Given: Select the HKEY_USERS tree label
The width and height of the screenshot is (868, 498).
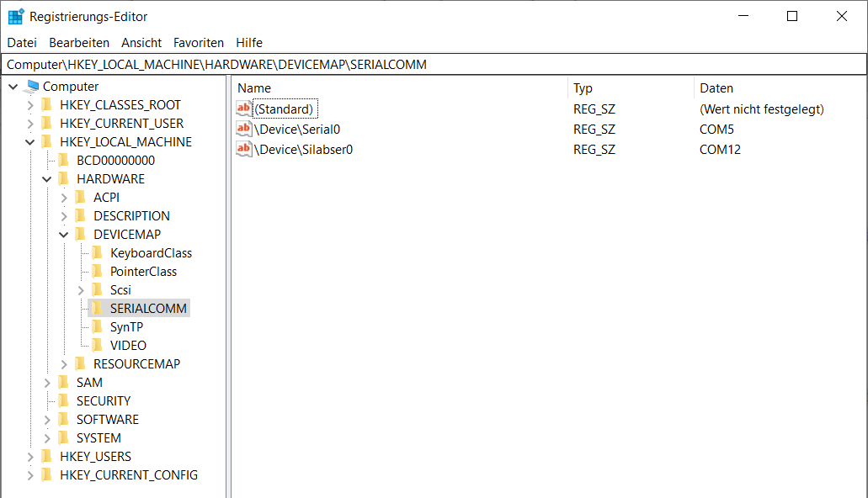Looking at the screenshot, I should tap(96, 457).
